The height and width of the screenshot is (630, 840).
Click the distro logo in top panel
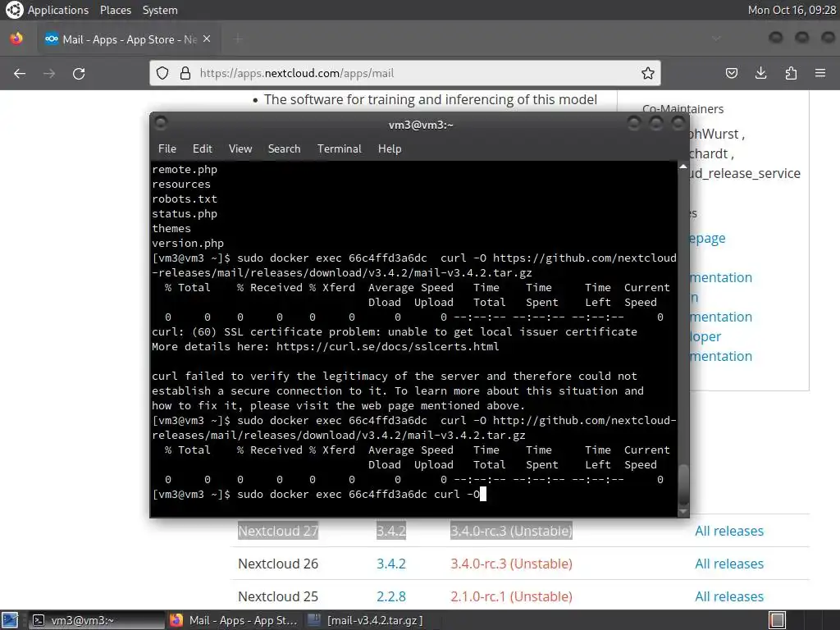click(15, 10)
